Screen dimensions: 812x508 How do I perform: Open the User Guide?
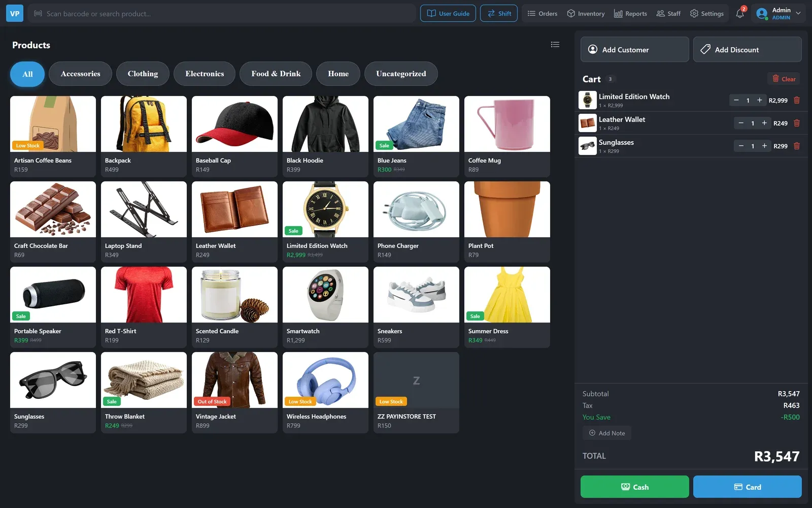coord(448,14)
